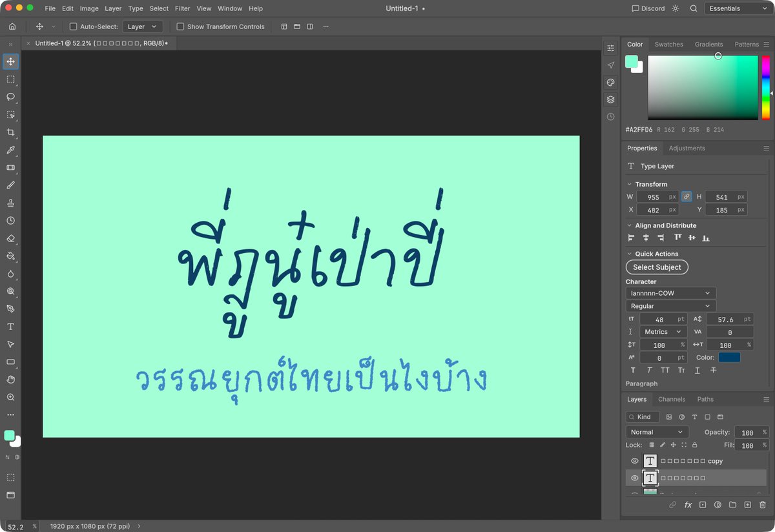Enable Show Transform Controls checkbox
Image resolution: width=775 pixels, height=532 pixels.
180,26
